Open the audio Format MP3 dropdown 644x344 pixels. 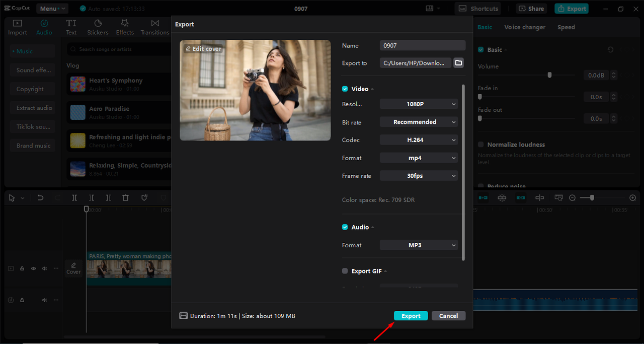coord(419,245)
